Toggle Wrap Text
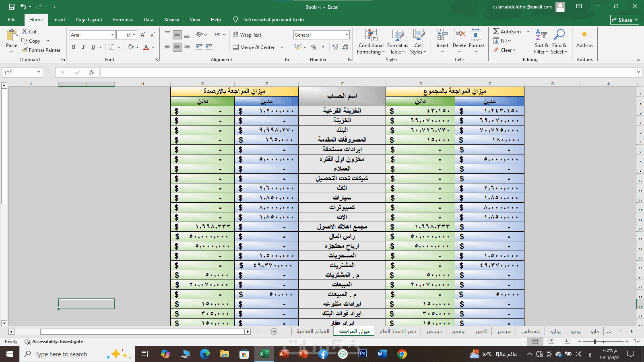 click(247, 35)
